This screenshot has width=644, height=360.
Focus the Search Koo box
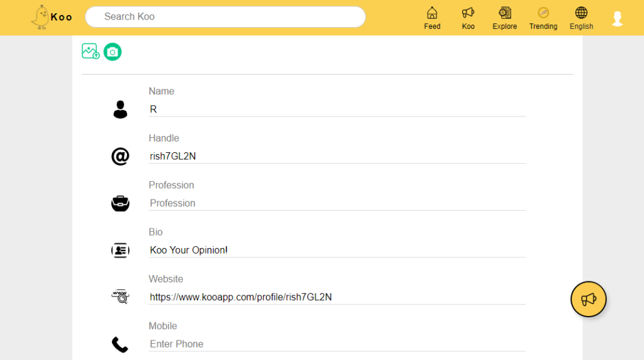click(225, 17)
